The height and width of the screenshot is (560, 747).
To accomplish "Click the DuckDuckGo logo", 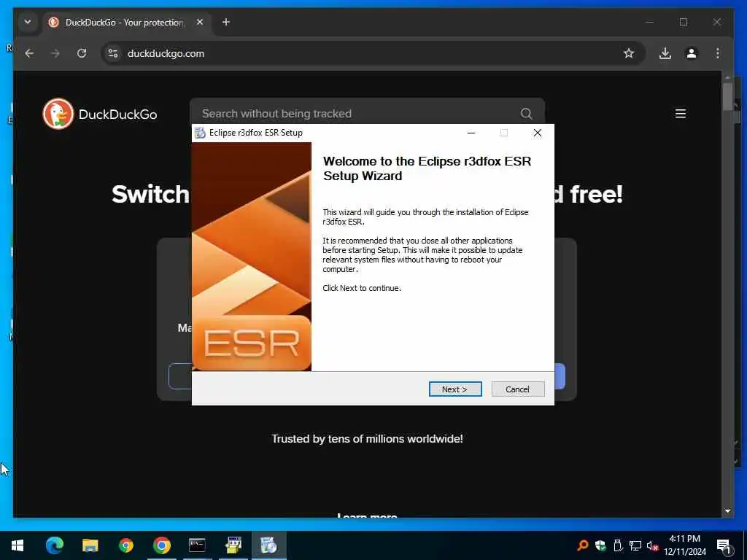I will tap(100, 114).
